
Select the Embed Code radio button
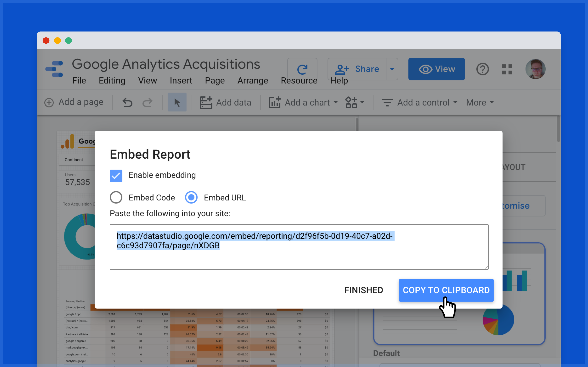(x=116, y=197)
